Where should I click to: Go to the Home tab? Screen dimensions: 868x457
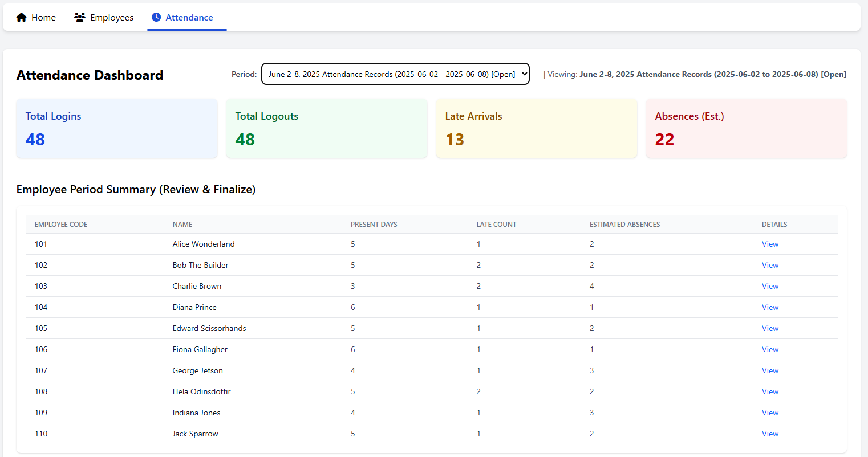(x=43, y=18)
